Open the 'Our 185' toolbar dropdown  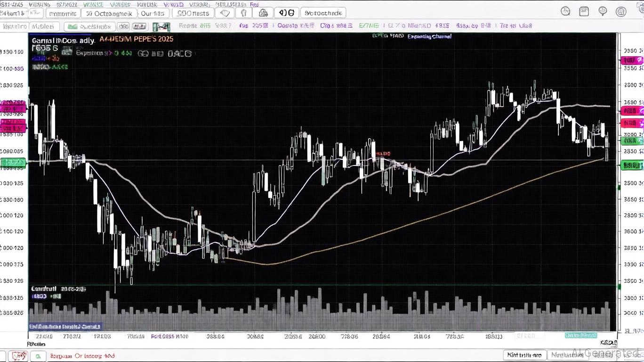tap(153, 13)
